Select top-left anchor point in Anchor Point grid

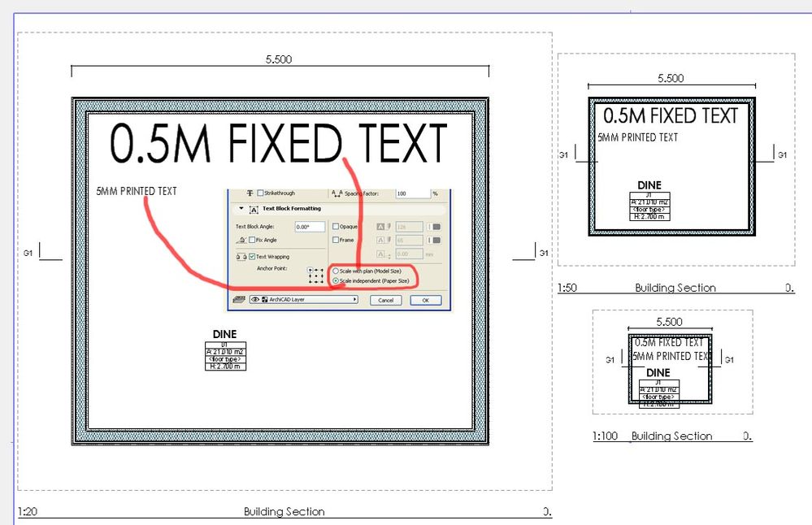pyautogui.click(x=310, y=270)
